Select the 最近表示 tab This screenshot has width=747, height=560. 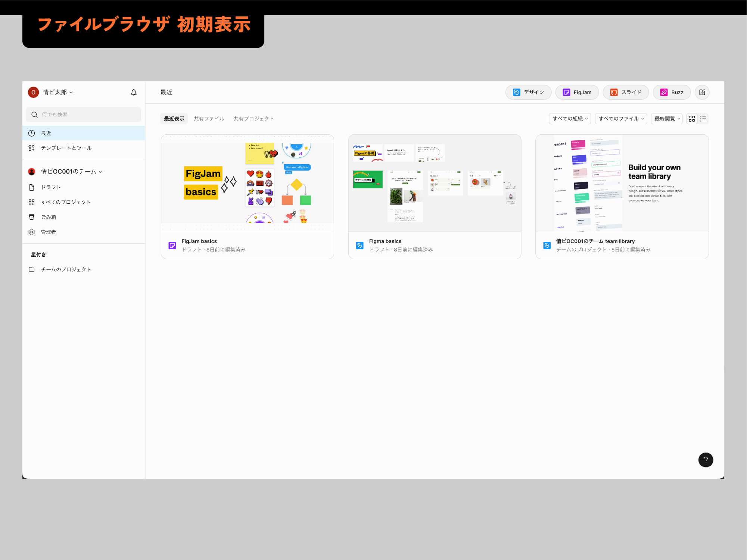click(174, 119)
